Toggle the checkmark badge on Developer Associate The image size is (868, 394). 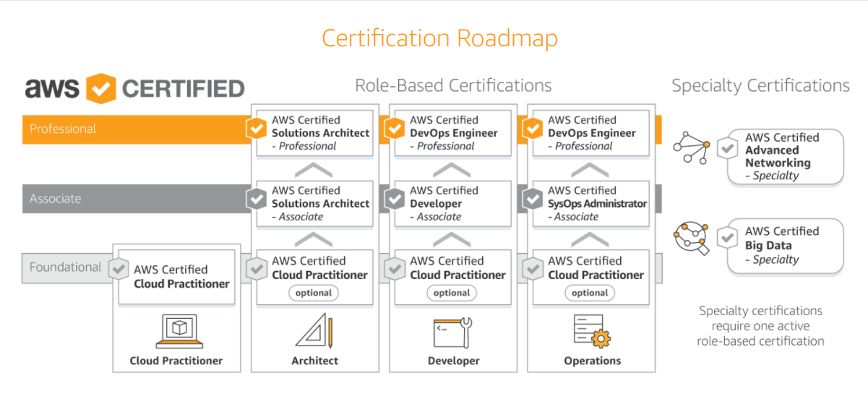395,200
